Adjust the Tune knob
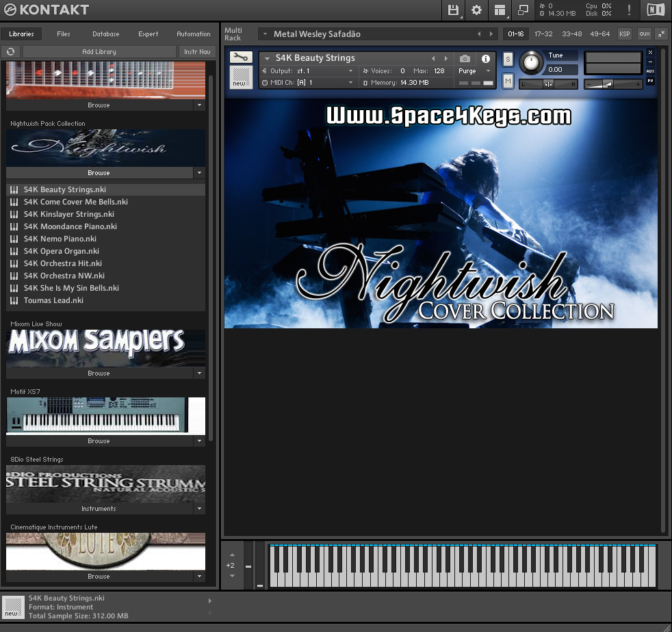 531,62
